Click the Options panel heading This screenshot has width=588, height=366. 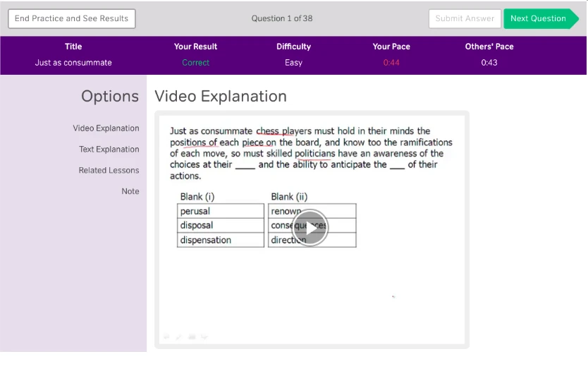(x=110, y=96)
